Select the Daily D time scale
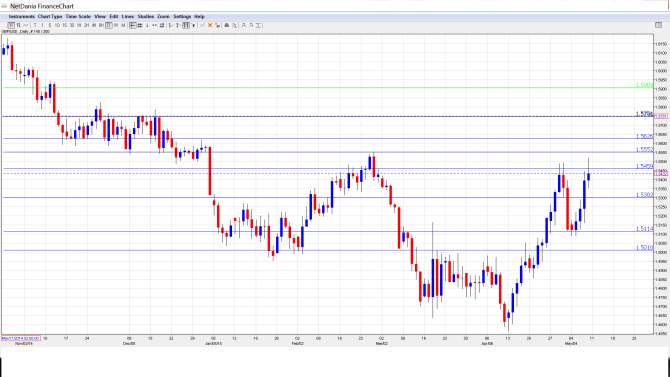The height and width of the screenshot is (377, 670). 109,26
